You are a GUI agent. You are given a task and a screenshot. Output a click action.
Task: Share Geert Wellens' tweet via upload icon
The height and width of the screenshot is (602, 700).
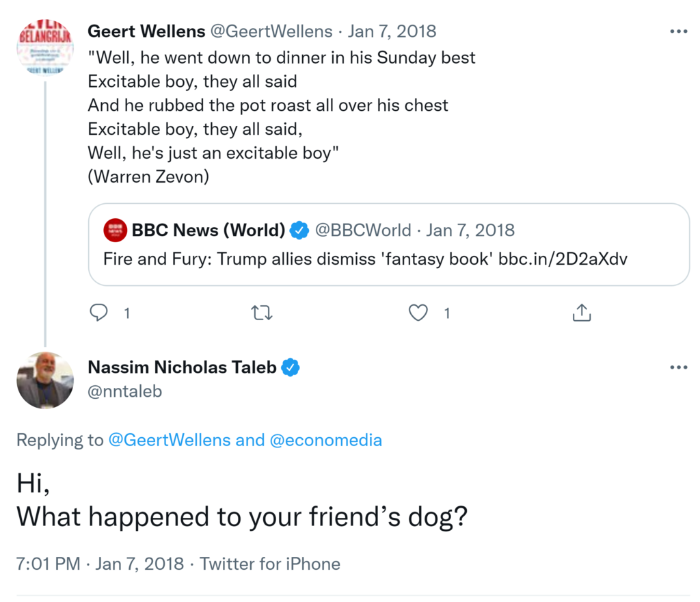(x=581, y=313)
